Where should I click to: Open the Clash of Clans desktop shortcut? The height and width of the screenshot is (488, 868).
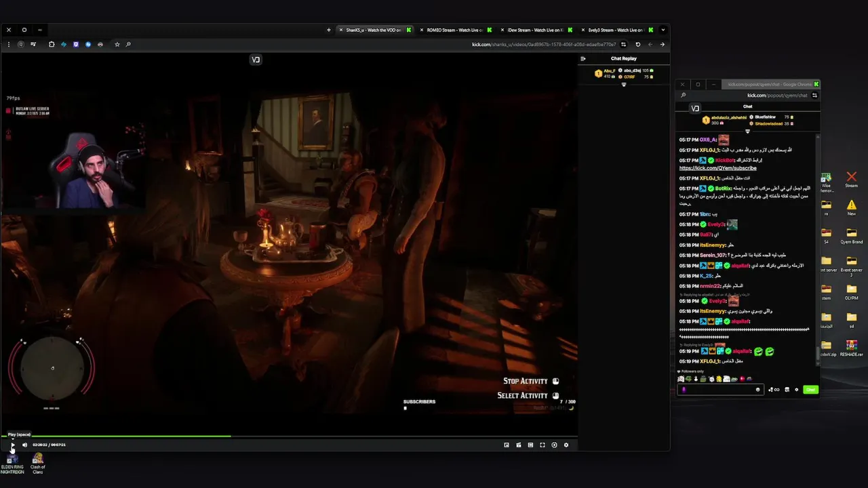click(37, 464)
